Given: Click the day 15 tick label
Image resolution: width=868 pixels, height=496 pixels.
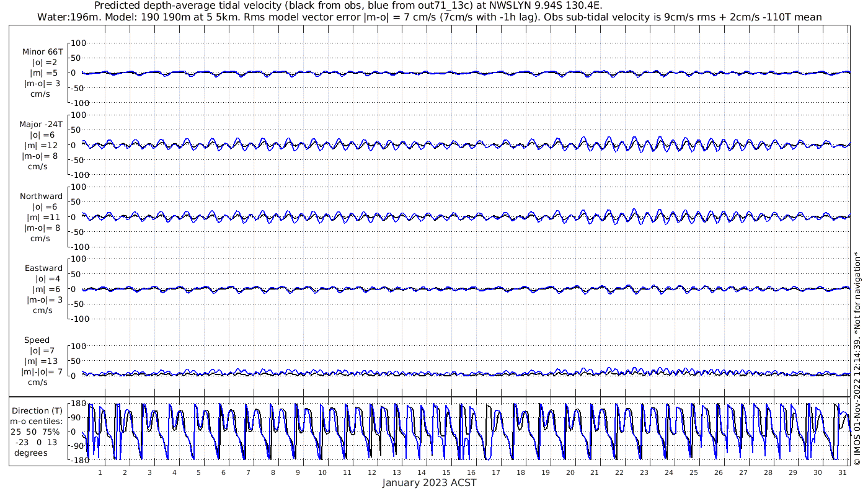Looking at the screenshot, I should point(446,472).
